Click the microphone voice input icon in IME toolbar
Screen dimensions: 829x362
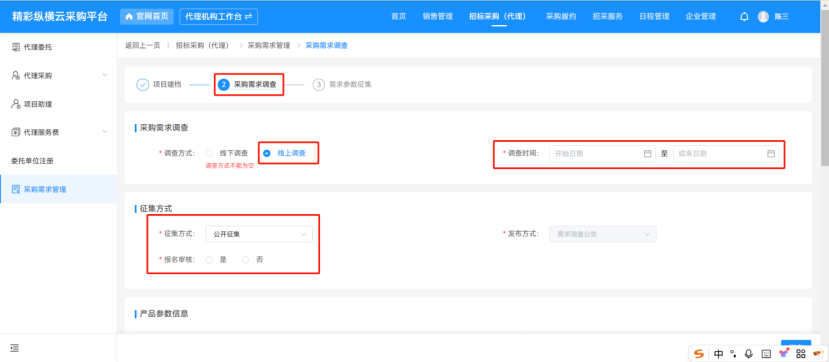point(749,354)
